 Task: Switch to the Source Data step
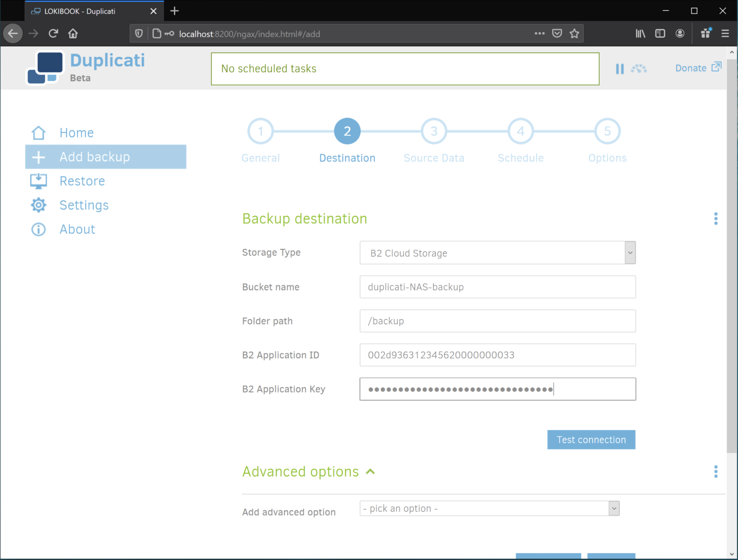[x=433, y=131]
